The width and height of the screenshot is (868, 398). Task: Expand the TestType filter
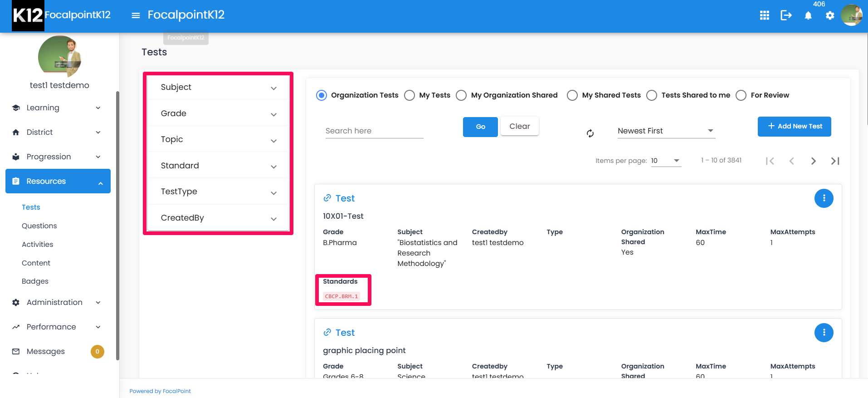(219, 192)
